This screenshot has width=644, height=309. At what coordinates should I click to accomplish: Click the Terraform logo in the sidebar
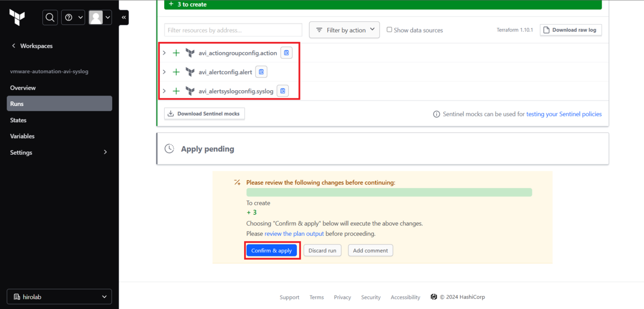[x=17, y=17]
